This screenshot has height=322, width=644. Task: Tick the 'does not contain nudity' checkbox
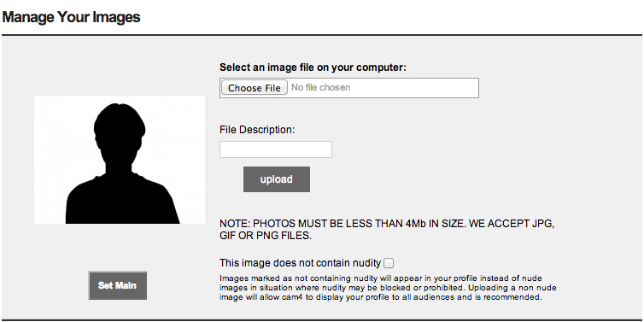tap(388, 263)
